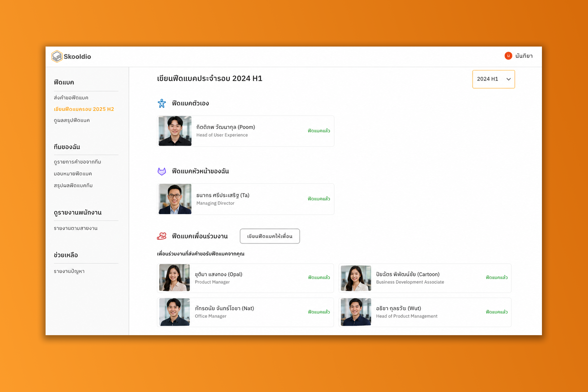Select the name ภัทรดนัย จันทร์โอชา (Nat)

tap(224, 308)
